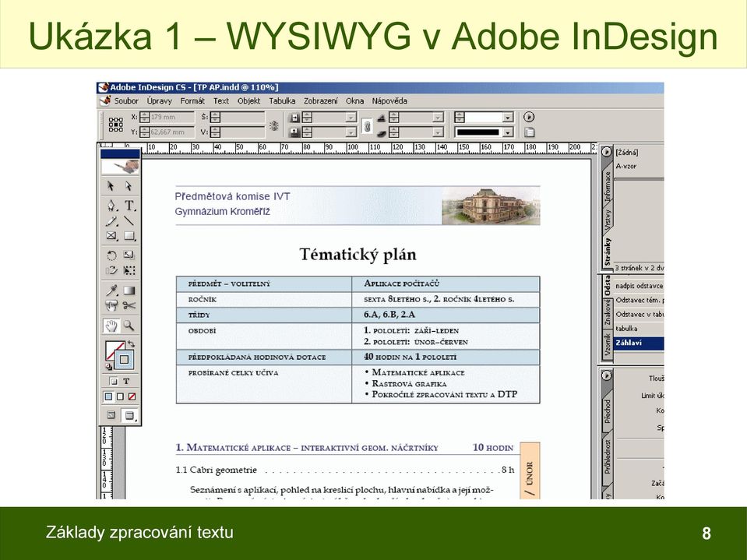Open the control palette flyout menu circle button
747x560 pixels.
(529, 117)
